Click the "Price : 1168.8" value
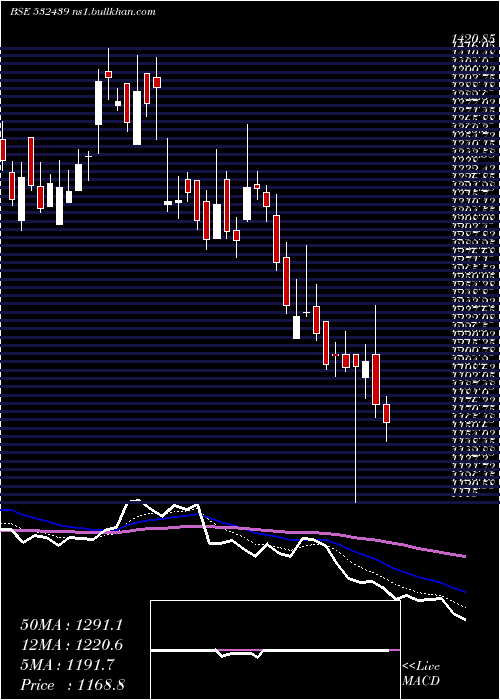500x700 pixels. 72,684
